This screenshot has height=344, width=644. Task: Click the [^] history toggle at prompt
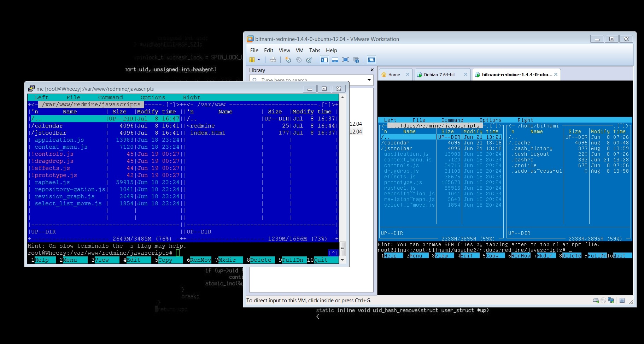[x=333, y=253]
